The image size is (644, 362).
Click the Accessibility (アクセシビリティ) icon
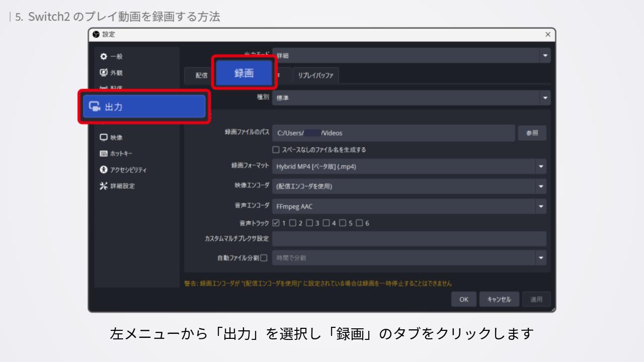(x=104, y=169)
